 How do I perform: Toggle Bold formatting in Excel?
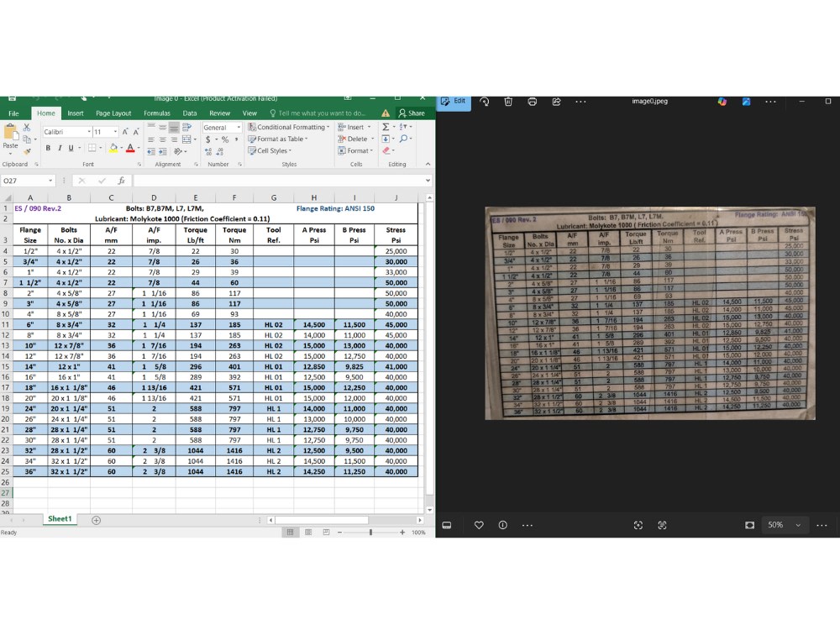pyautogui.click(x=48, y=148)
